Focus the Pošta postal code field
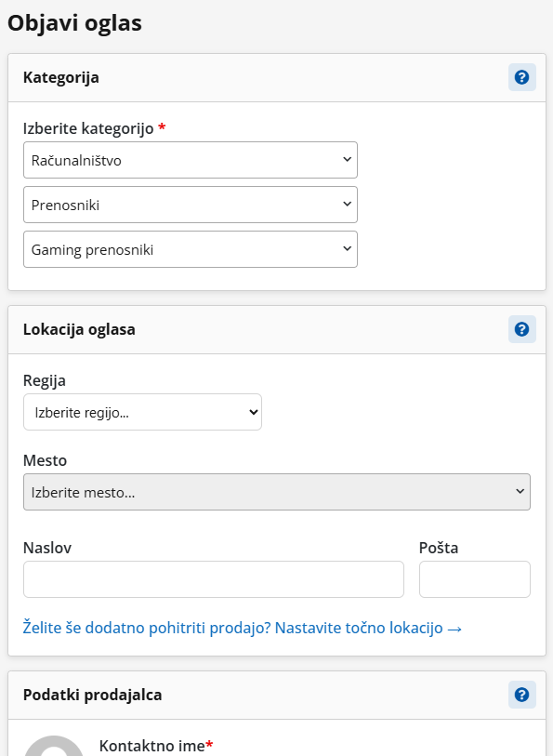The width and height of the screenshot is (553, 756). tap(475, 579)
